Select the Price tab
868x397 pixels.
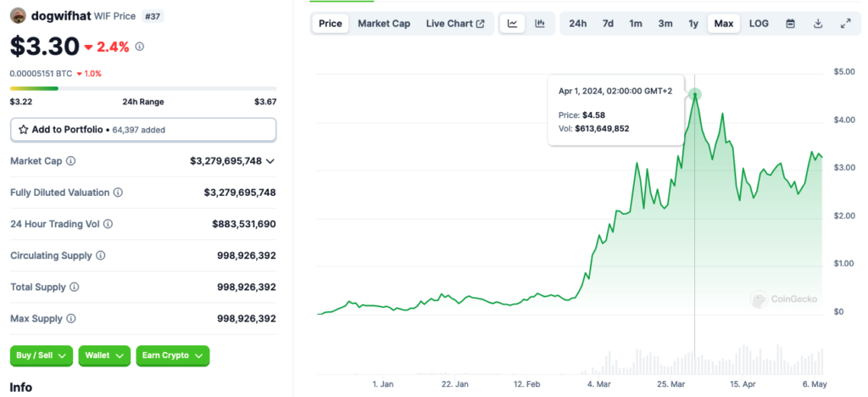(330, 24)
